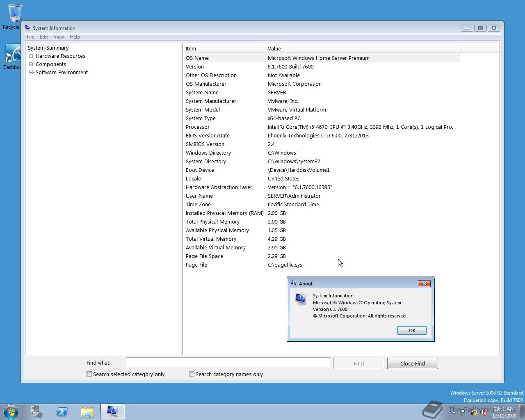Viewport: 525px width, 420px height.
Task: Select the OS Manufacturer row
Action: coord(322,84)
